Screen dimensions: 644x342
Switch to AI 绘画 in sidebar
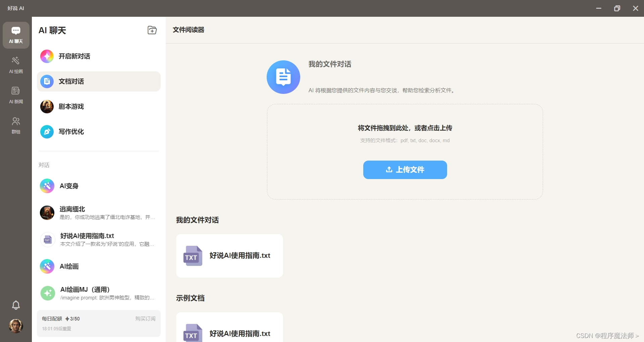(x=16, y=65)
